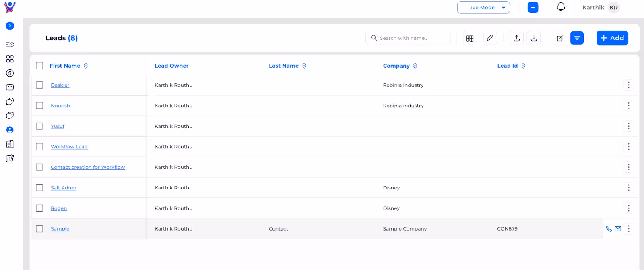Open the Daskler row three-dot menu

(629, 85)
